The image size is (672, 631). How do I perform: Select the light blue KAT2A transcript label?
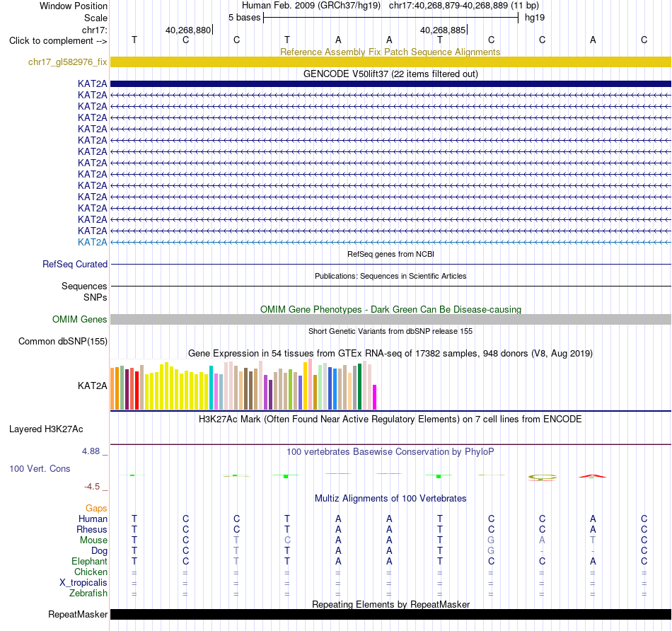92,242
